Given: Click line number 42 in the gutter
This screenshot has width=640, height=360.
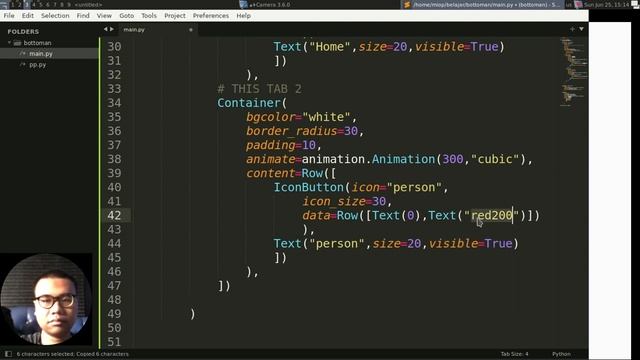Looking at the screenshot, I should pyautogui.click(x=114, y=216).
